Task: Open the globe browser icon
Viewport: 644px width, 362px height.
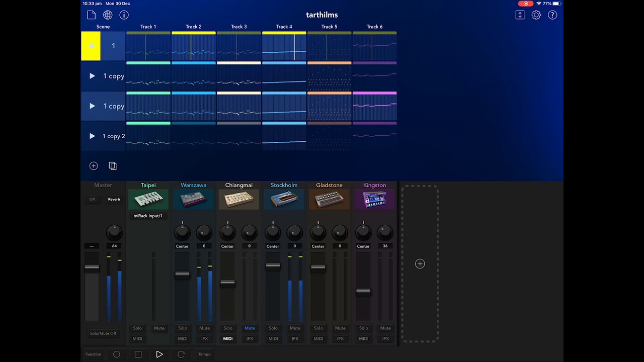Action: pos(108,15)
